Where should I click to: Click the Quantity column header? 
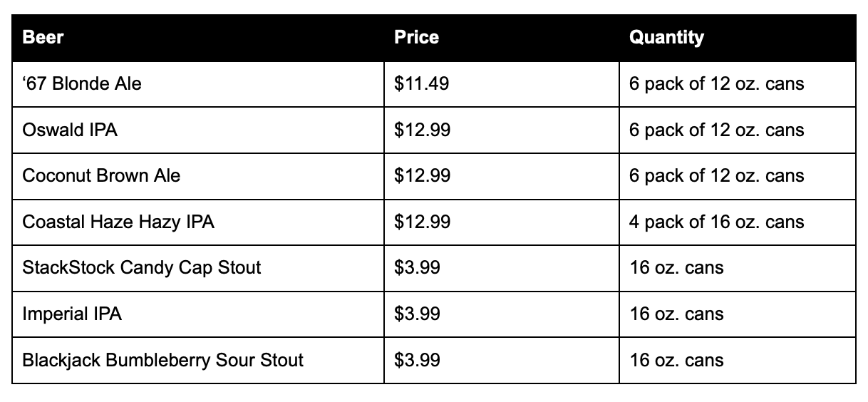[738, 38]
